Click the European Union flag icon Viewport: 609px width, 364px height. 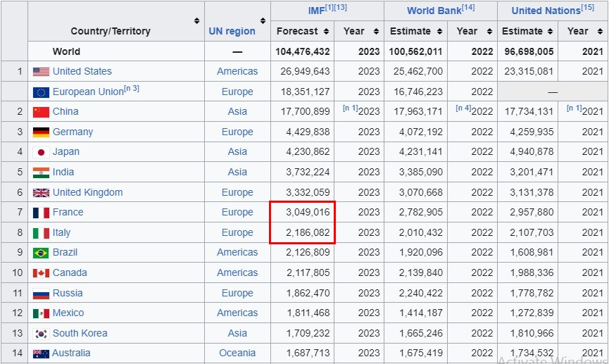pos(41,92)
